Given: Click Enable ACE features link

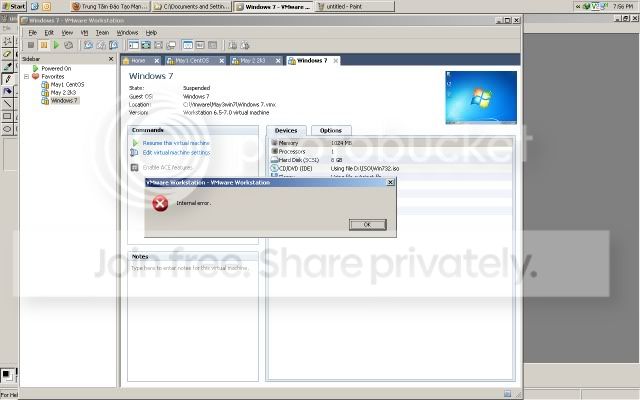Looking at the screenshot, I should pos(167,168).
